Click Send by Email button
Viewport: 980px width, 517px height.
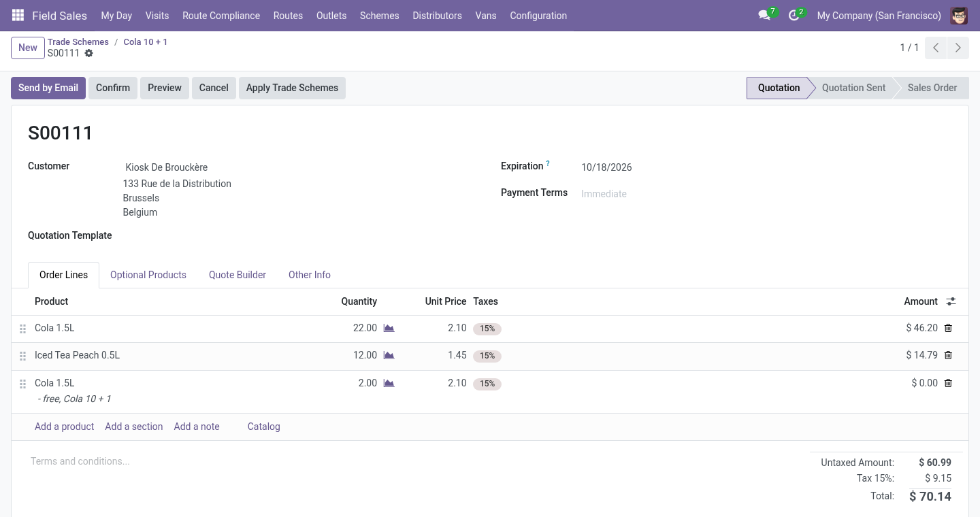48,88
